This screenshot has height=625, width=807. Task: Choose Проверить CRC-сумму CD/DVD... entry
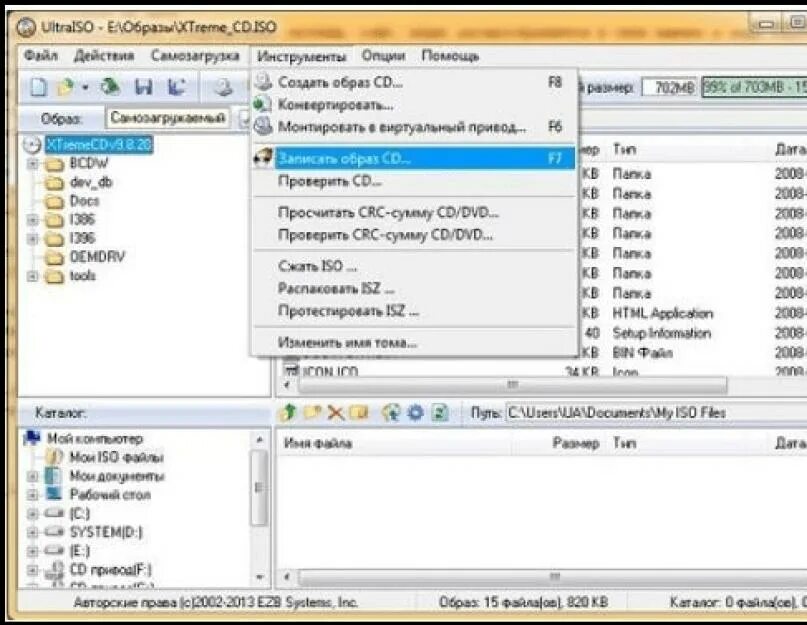[x=415, y=235]
